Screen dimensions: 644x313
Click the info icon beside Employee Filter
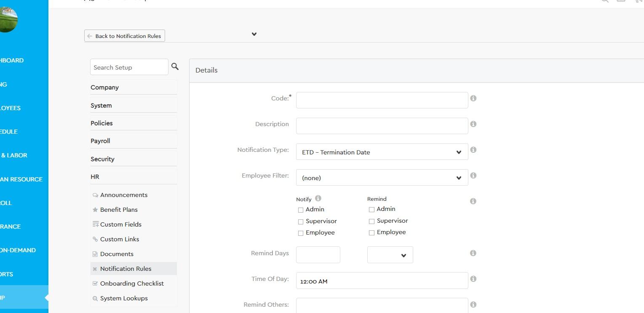[473, 175]
